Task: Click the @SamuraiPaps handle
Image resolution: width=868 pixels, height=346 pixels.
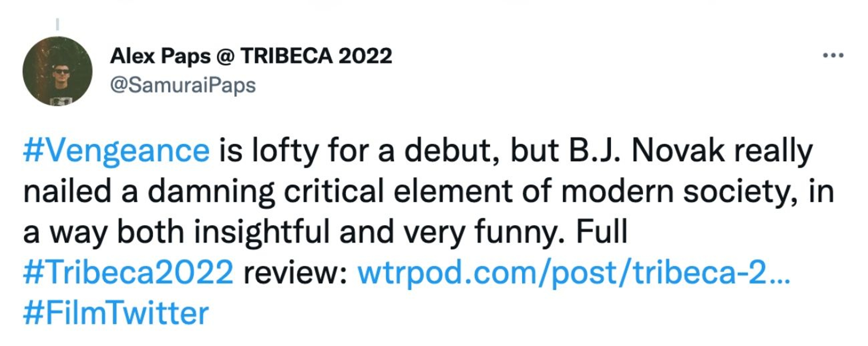Action: pos(183,85)
